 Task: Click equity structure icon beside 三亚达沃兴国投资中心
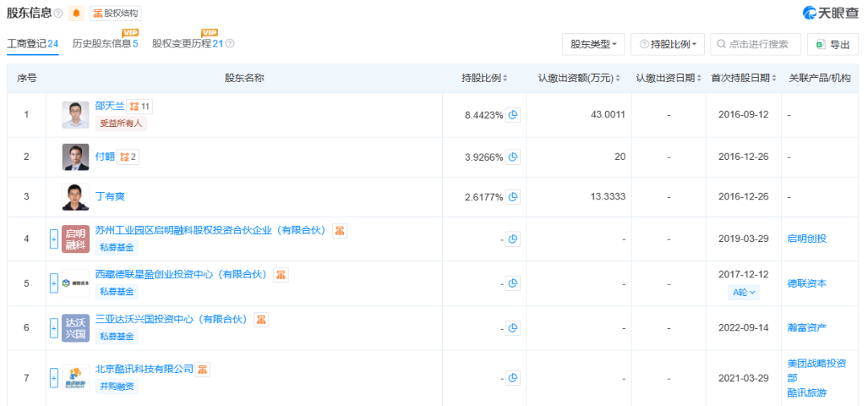click(261, 319)
